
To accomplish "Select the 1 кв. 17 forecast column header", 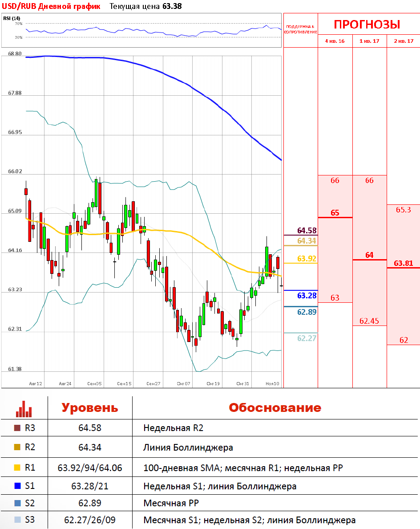I will click(x=369, y=41).
